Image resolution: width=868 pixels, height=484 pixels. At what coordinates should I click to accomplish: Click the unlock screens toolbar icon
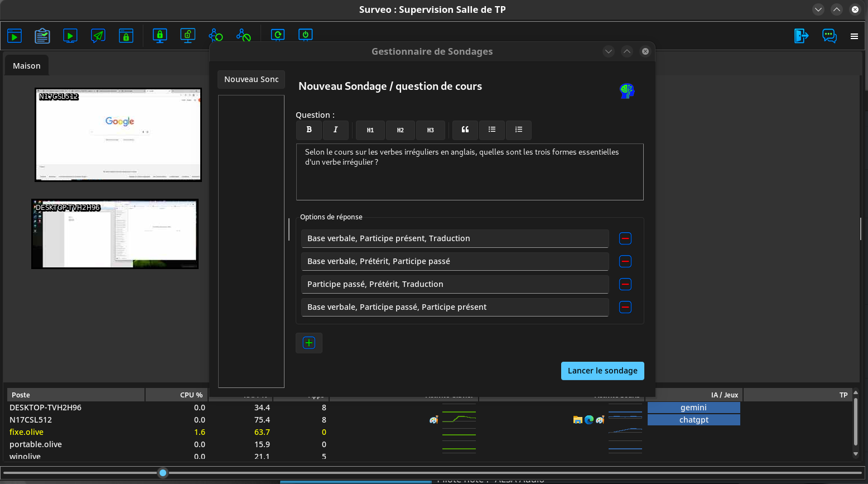187,35
